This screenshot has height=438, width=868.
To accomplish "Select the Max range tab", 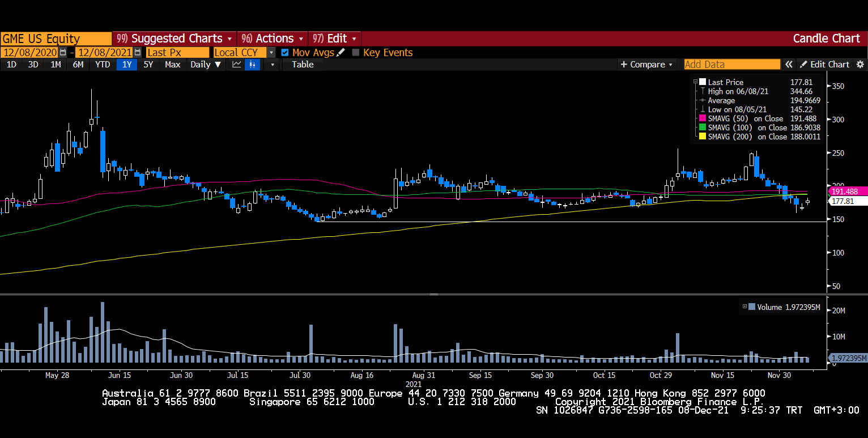I will click(x=172, y=65).
